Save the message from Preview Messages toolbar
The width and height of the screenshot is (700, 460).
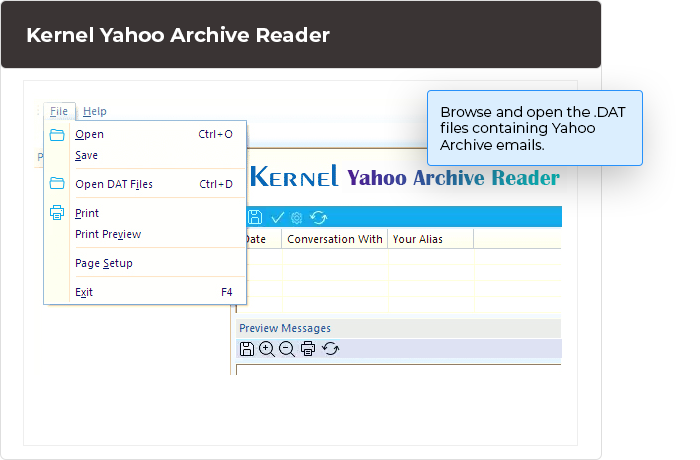pyautogui.click(x=246, y=349)
